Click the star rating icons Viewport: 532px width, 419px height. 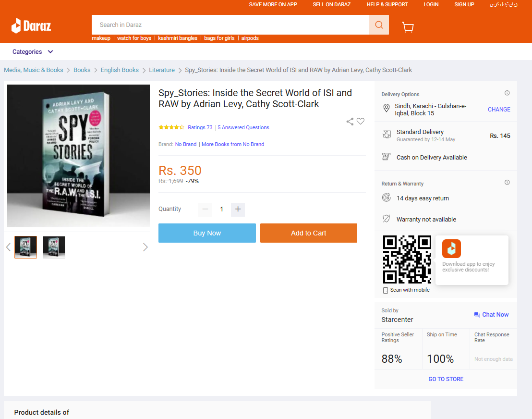(x=171, y=127)
